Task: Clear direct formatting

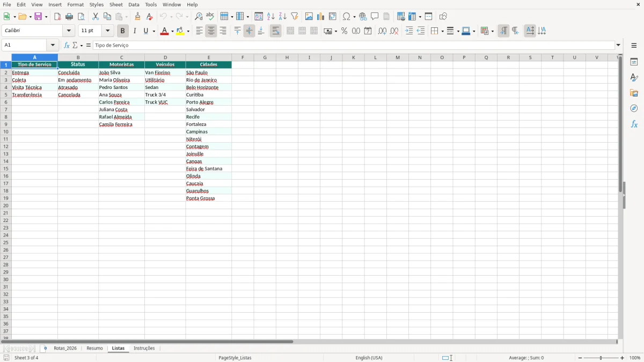Action: coord(149,17)
